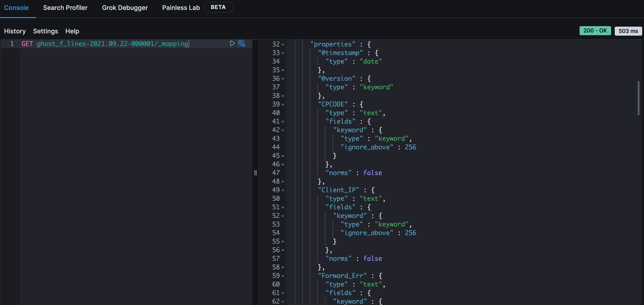Click the "@version" key
This screenshot has height=305, width=644.
pos(336,79)
